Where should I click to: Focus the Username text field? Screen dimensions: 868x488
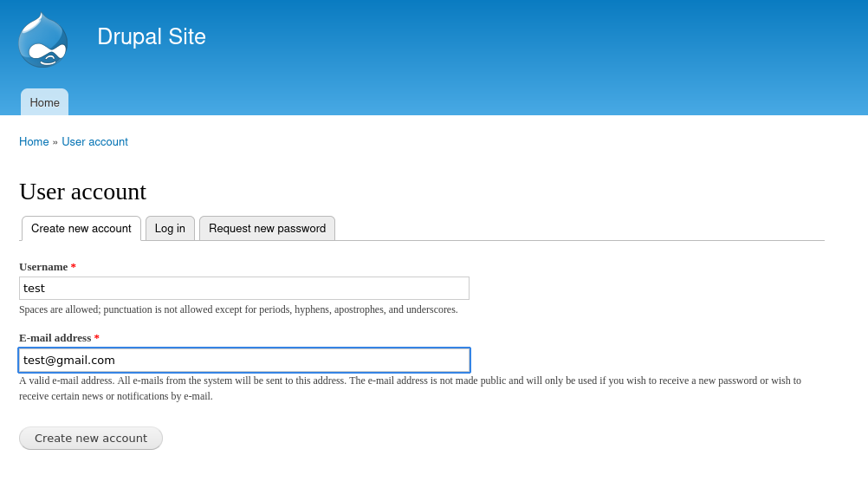tap(244, 288)
